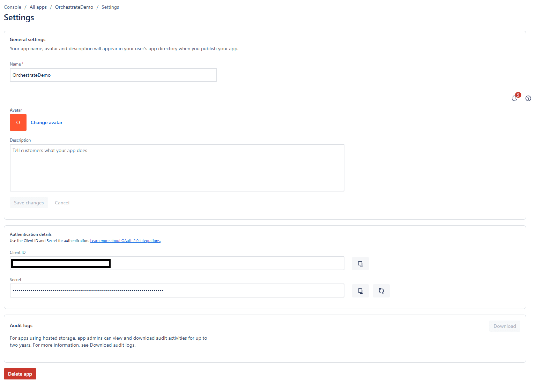Open Change avatar
Viewport: 536px width, 392px height.
46,122
